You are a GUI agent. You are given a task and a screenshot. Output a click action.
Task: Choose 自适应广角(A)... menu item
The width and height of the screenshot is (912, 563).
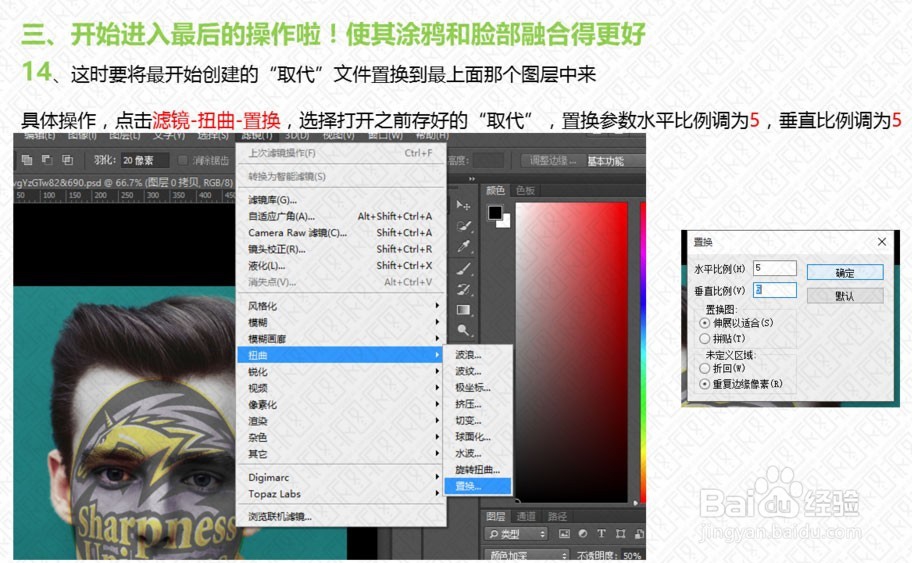(x=341, y=216)
